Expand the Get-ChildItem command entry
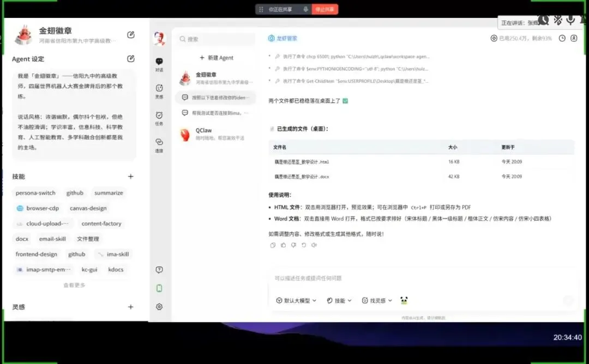The width and height of the screenshot is (589, 364). (x=351, y=81)
